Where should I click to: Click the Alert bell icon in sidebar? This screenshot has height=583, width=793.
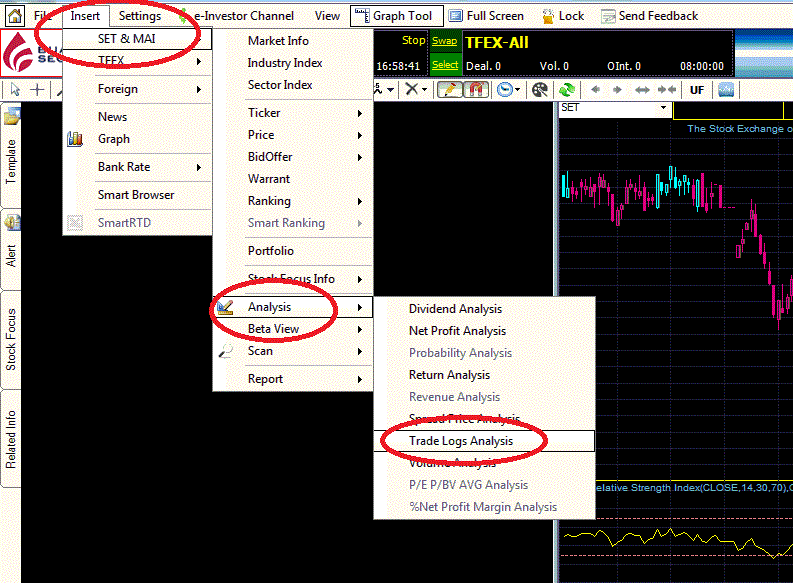[x=12, y=222]
